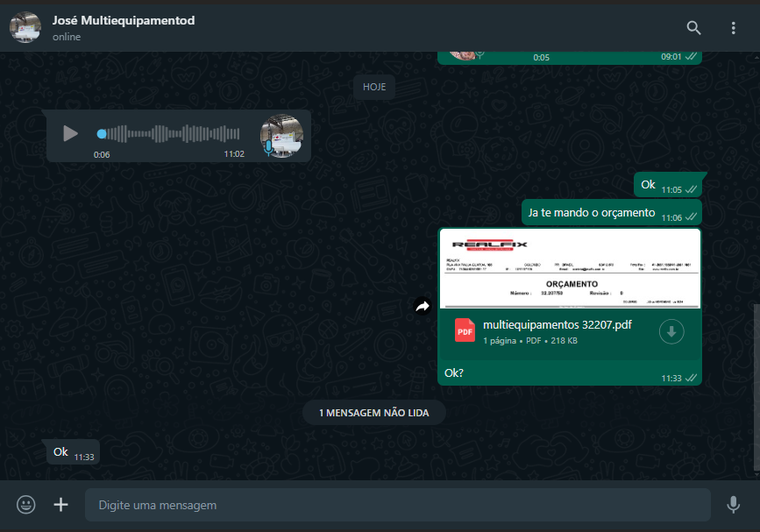
Task: Click the voice message waveform seek bar
Action: pos(171,134)
